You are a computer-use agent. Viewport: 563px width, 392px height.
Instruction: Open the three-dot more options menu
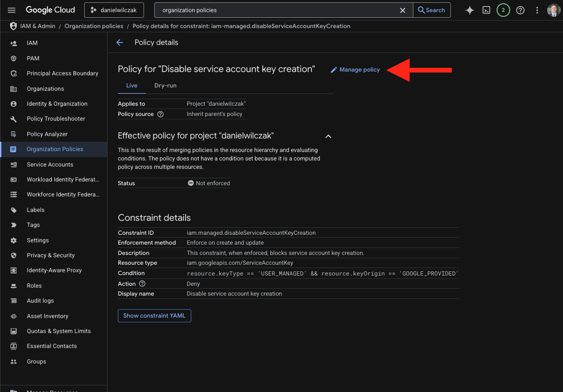point(537,10)
